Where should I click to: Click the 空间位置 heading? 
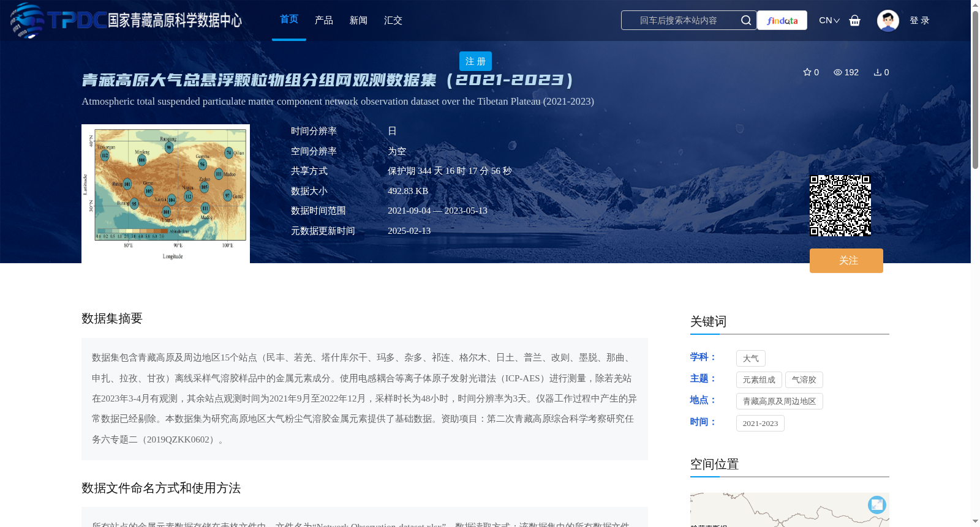click(x=714, y=464)
